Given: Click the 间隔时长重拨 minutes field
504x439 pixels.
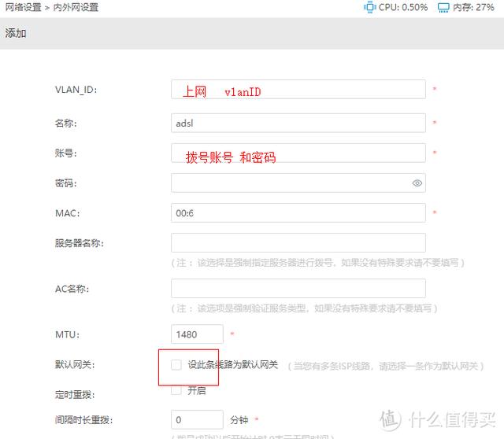Looking at the screenshot, I should click(x=197, y=419).
